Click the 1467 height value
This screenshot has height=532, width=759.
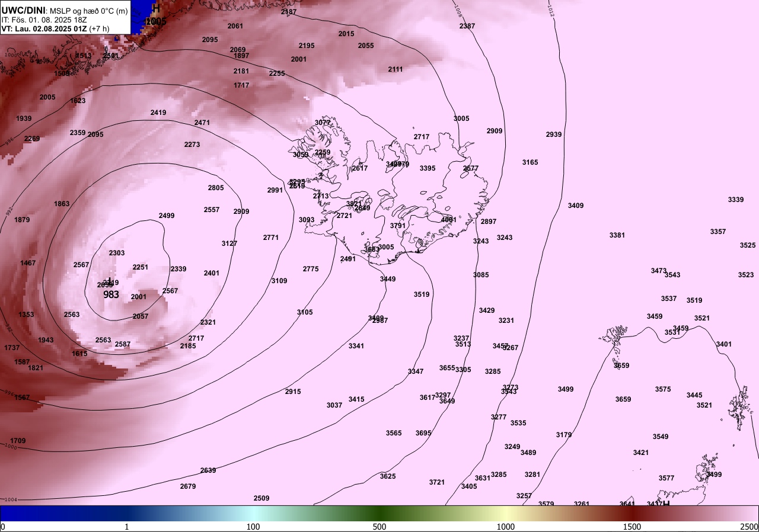(x=28, y=263)
